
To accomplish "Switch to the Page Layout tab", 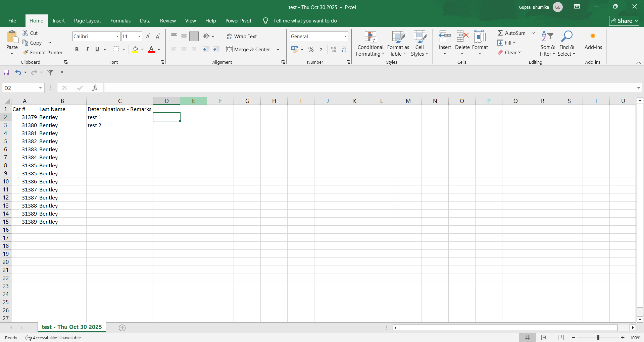I will [87, 21].
